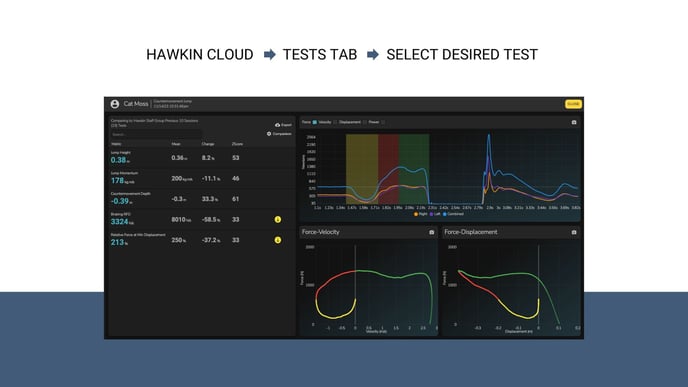
Task: Click the mean value 8010
Action: tap(179, 219)
